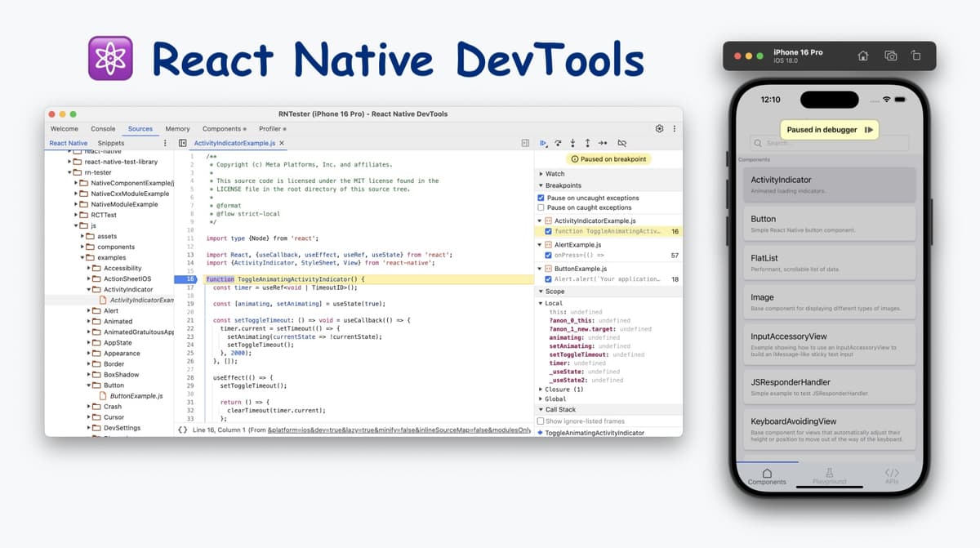Viewport: 980px width, 548px height.
Task: Disable Pause on uncaught exceptions
Action: [541, 198]
